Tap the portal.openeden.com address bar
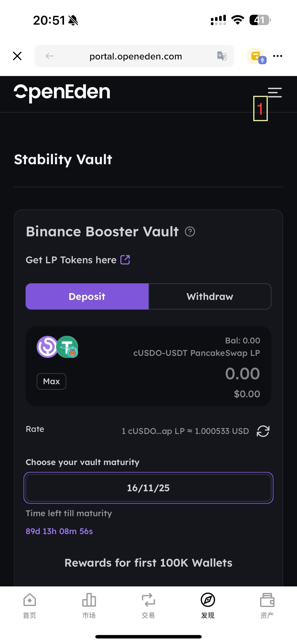 [136, 56]
